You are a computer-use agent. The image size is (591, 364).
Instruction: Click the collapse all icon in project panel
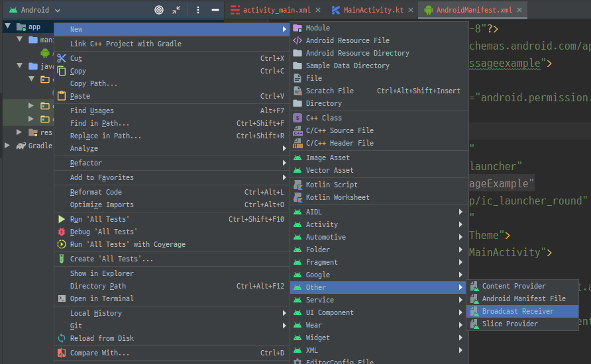[x=176, y=10]
